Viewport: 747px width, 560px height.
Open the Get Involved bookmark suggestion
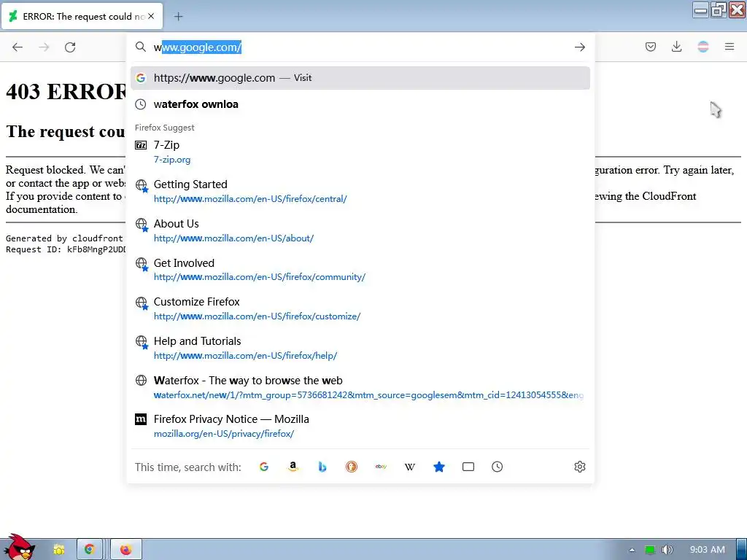[x=360, y=270]
